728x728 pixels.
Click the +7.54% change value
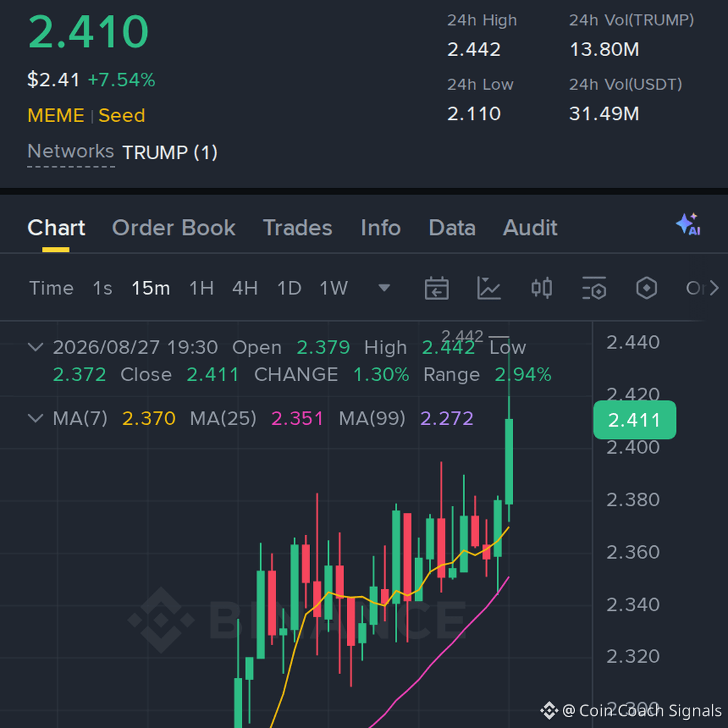point(121,80)
